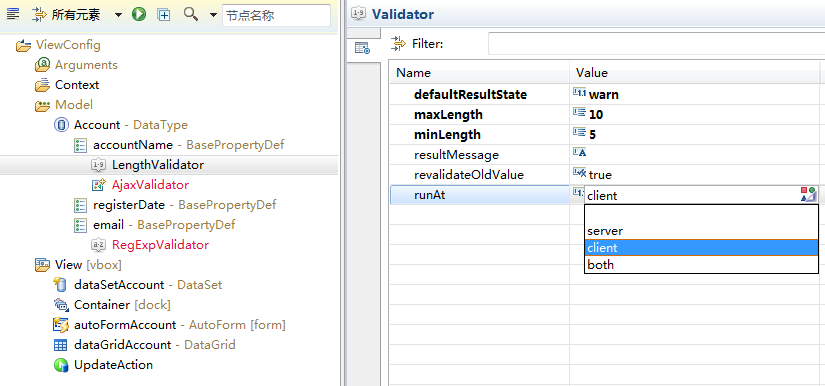
Task: Click the View vbox node icon
Action: pyautogui.click(x=42, y=265)
